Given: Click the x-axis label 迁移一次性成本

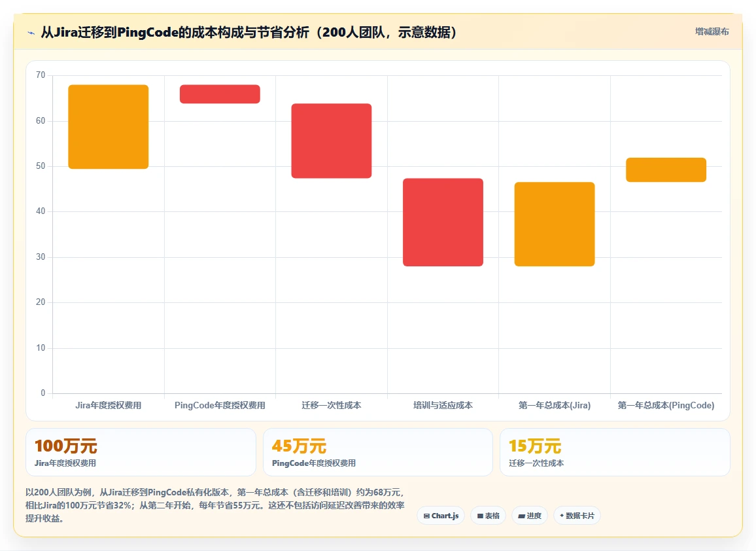Looking at the screenshot, I should 331,405.
